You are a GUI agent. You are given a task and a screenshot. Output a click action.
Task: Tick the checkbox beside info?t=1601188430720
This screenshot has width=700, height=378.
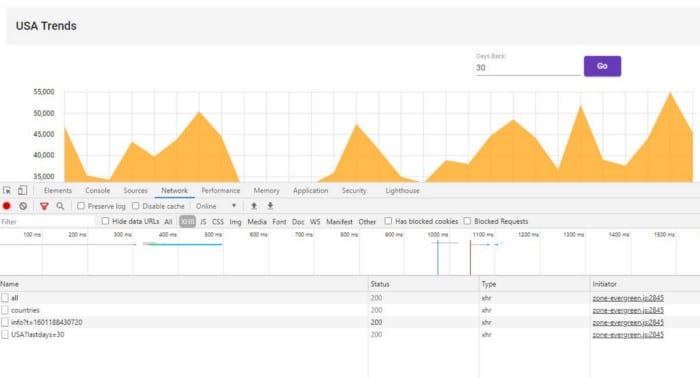pyautogui.click(x=5, y=322)
